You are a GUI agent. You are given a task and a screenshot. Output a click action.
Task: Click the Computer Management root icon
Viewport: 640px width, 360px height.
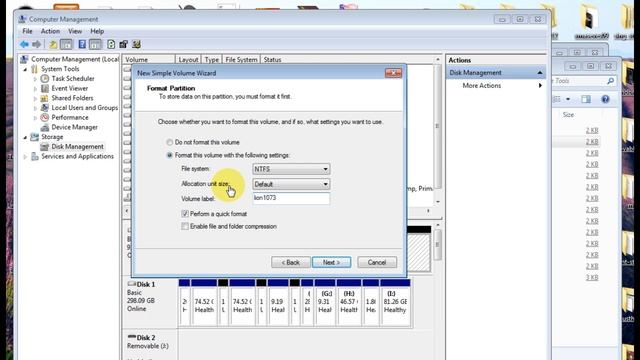tap(24, 59)
